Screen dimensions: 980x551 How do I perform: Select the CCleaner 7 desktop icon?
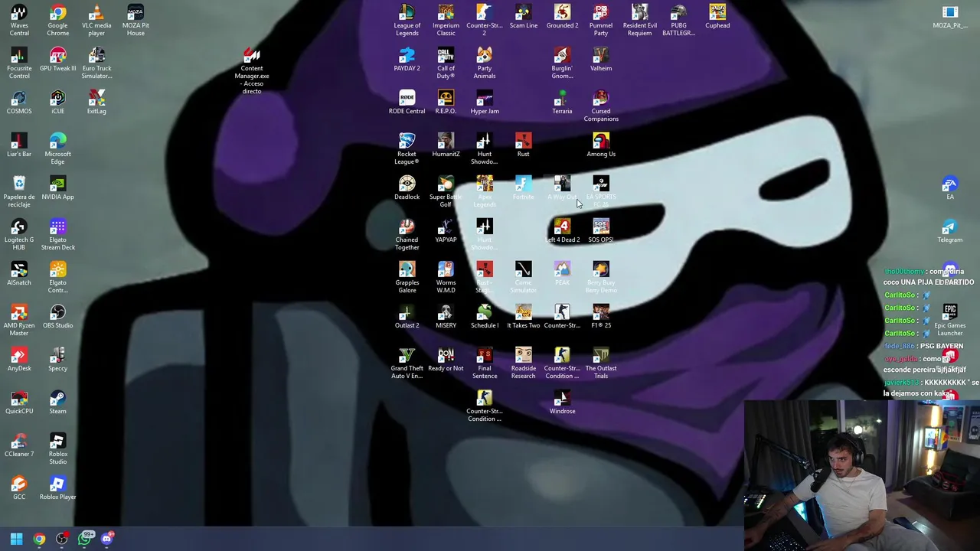[x=19, y=445]
